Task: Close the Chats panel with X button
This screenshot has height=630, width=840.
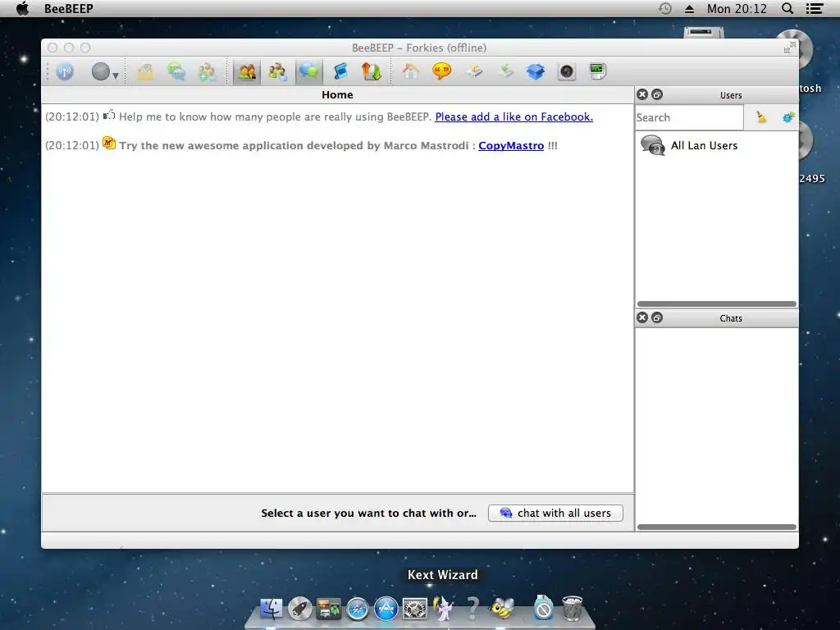Action: (642, 317)
